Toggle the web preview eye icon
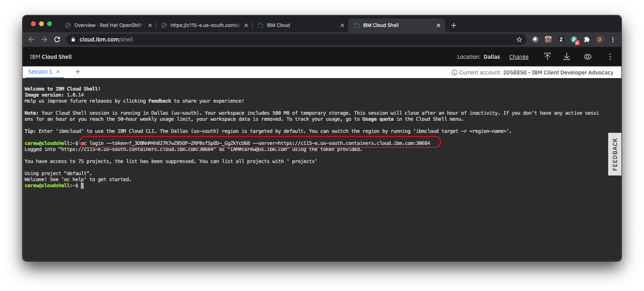644x291 pixels. pyautogui.click(x=587, y=57)
